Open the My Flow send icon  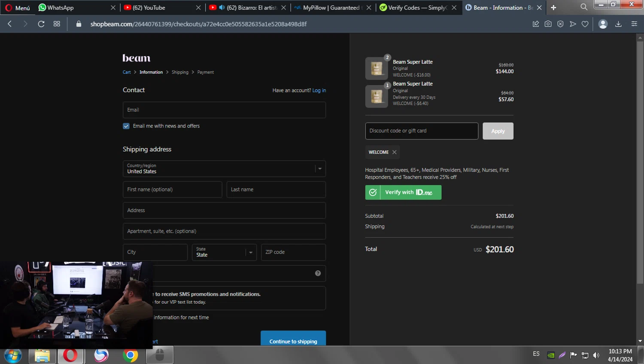pyautogui.click(x=573, y=24)
